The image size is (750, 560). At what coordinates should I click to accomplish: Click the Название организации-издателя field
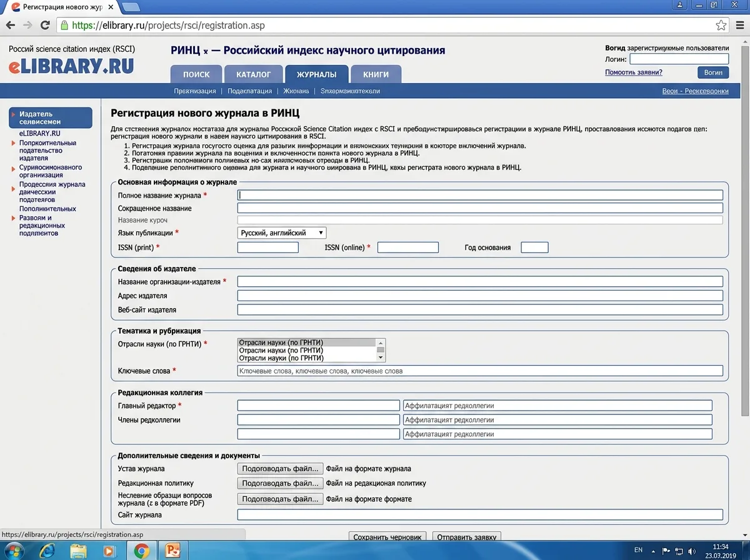click(x=480, y=282)
